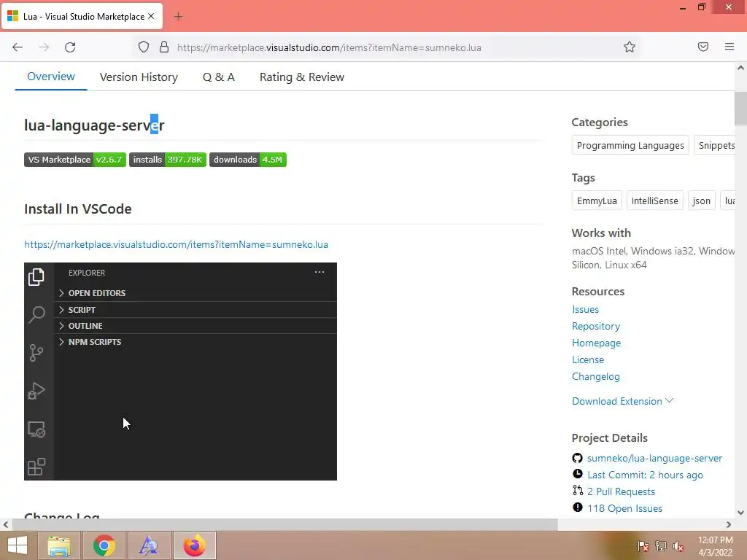Expand the Download Extension dropdown
747x560 pixels.
[x=623, y=401]
